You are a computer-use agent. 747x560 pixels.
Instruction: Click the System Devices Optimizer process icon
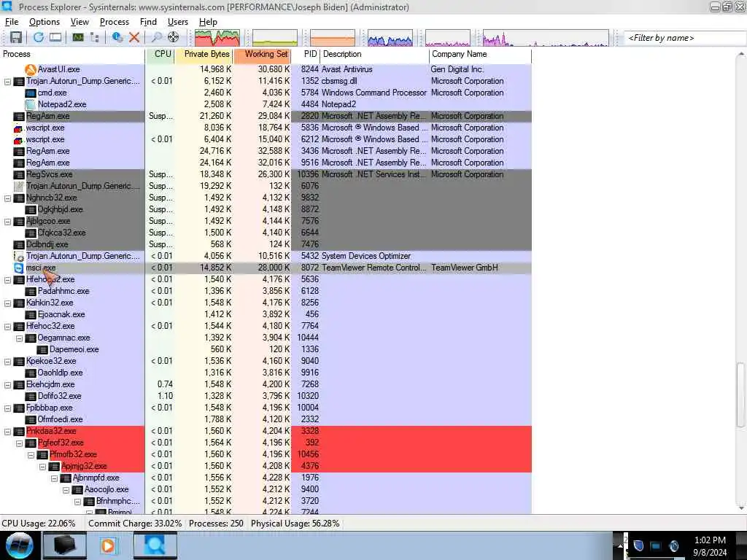point(18,256)
